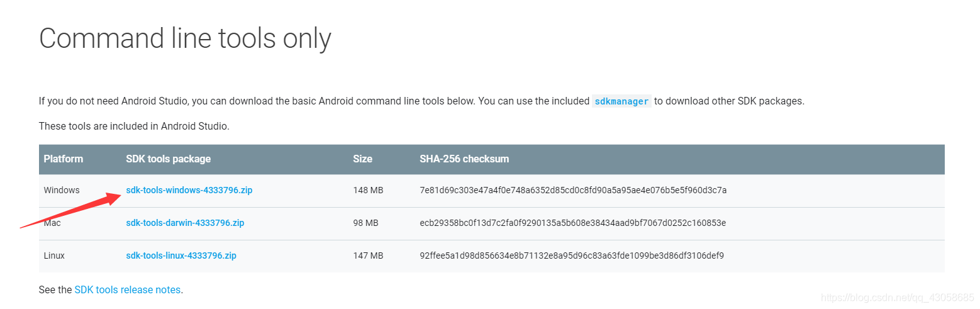Select the Windows platform cell
Screen dimensions: 980x309
pos(62,190)
